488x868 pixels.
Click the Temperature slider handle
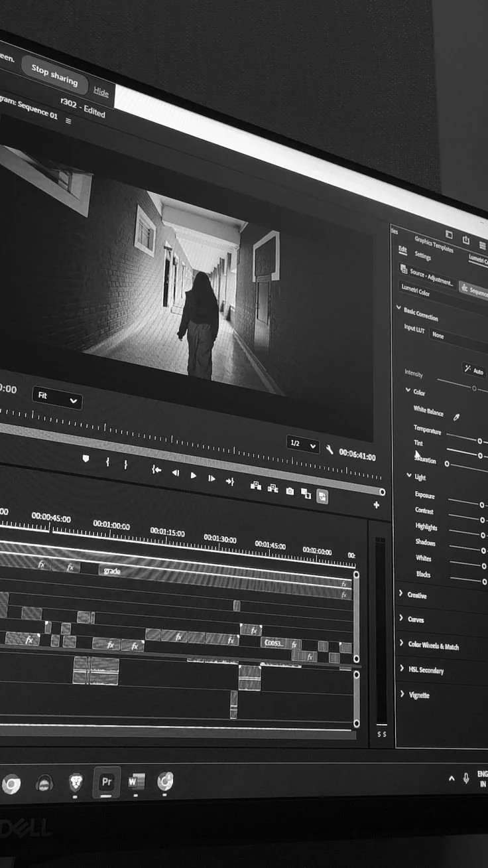click(x=479, y=440)
